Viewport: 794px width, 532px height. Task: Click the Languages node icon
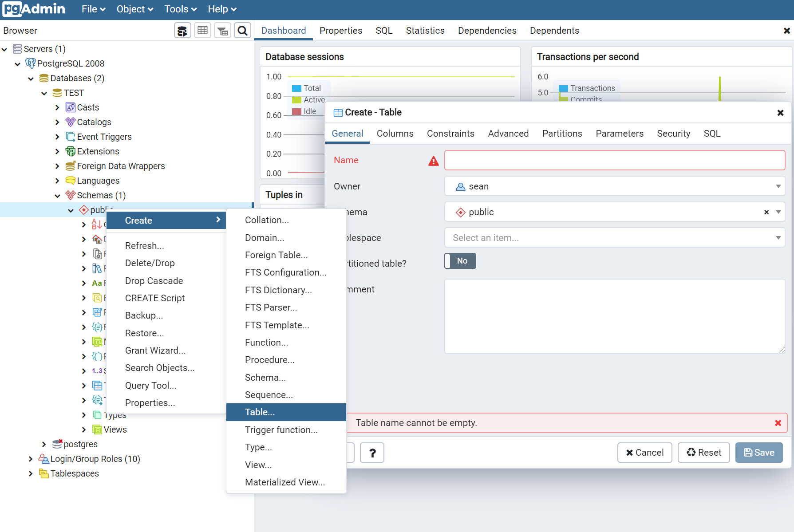pos(70,181)
